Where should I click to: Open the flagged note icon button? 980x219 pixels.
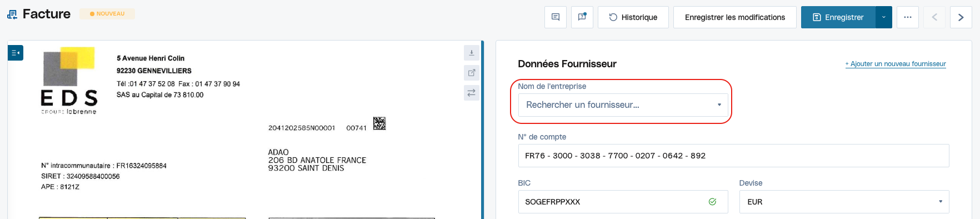click(x=582, y=17)
